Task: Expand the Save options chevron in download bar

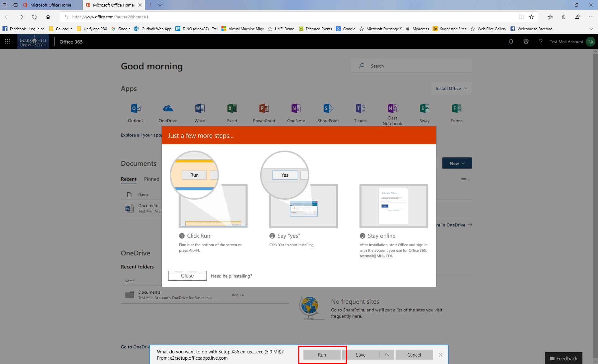Action: pos(387,354)
